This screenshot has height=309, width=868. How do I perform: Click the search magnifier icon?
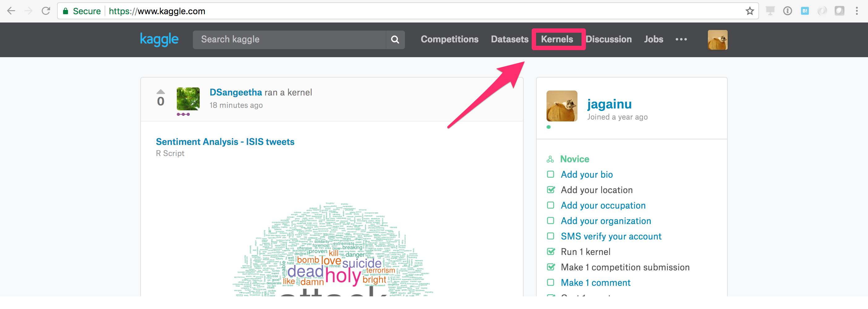click(395, 40)
